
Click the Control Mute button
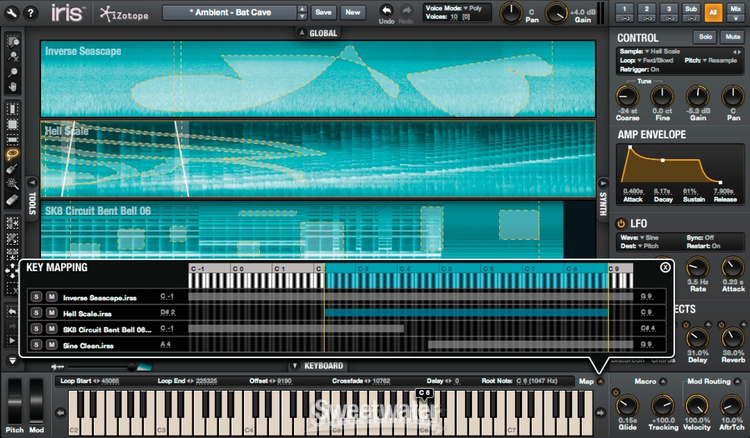pyautogui.click(x=732, y=37)
